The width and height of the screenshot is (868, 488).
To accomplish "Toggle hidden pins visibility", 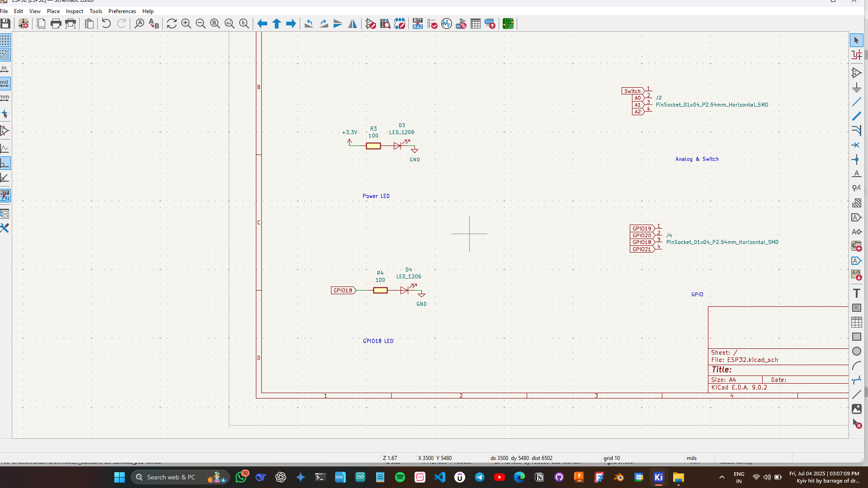I will [x=5, y=131].
